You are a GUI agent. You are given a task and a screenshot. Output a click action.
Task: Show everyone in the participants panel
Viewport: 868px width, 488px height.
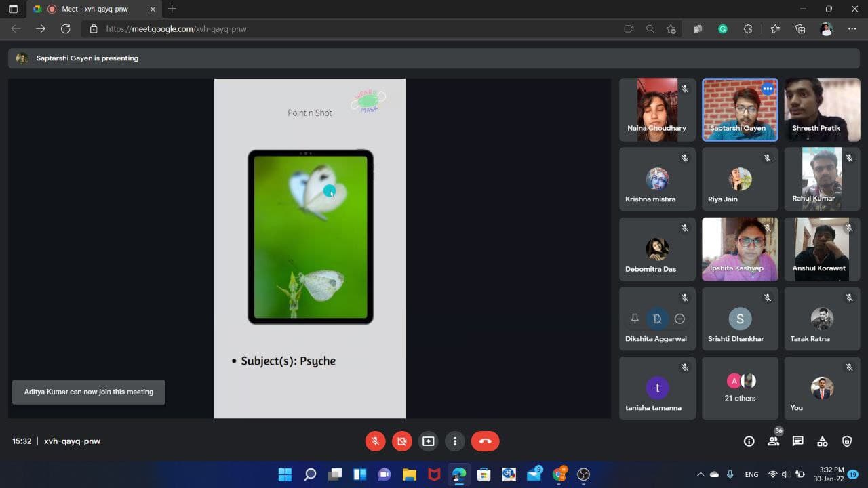click(774, 441)
